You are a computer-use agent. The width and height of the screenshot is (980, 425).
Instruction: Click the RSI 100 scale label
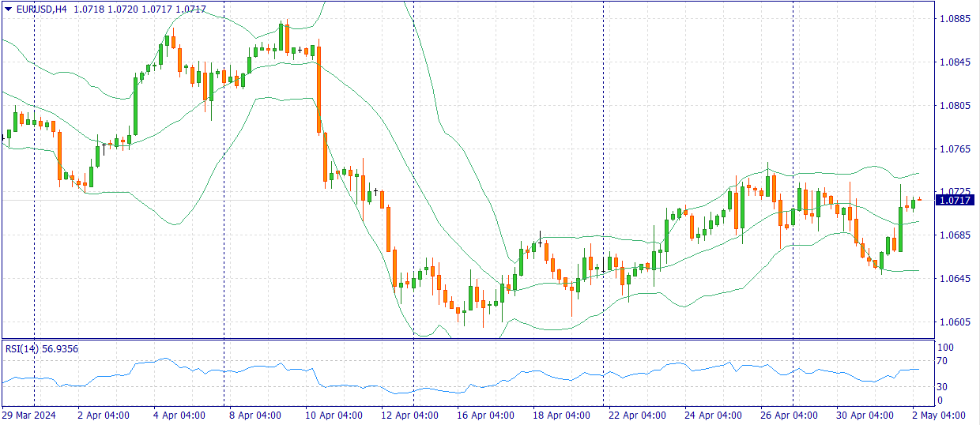[x=944, y=347]
